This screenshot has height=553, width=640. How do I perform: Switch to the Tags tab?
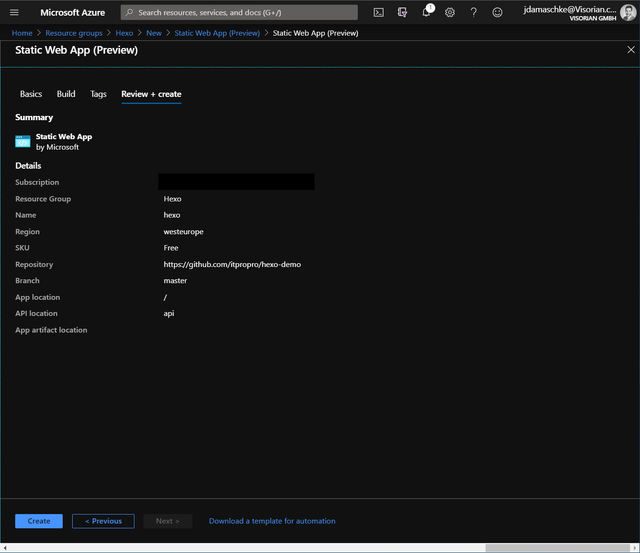98,94
